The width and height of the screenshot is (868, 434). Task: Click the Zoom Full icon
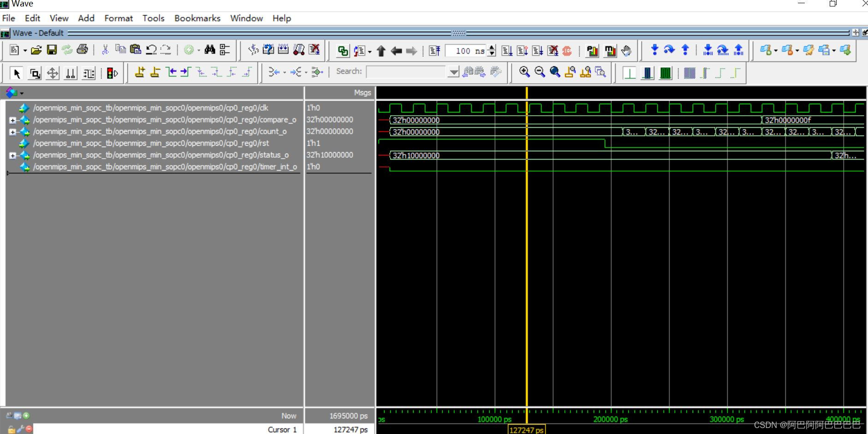point(555,72)
